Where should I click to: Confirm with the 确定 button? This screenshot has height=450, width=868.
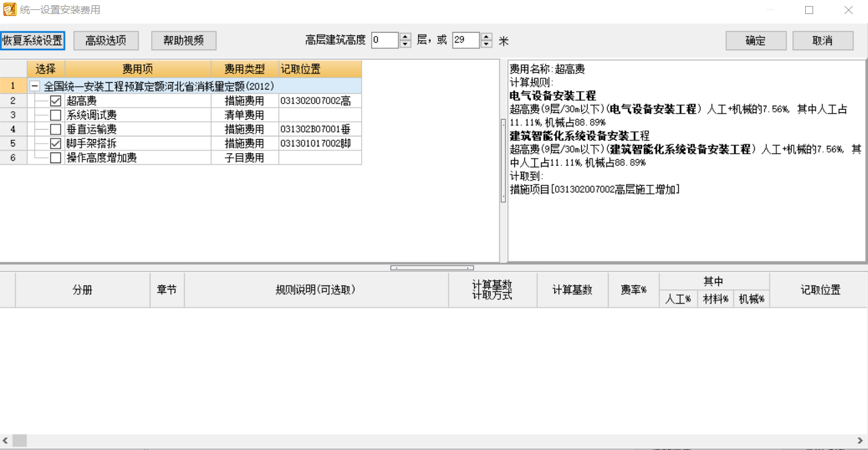(756, 41)
